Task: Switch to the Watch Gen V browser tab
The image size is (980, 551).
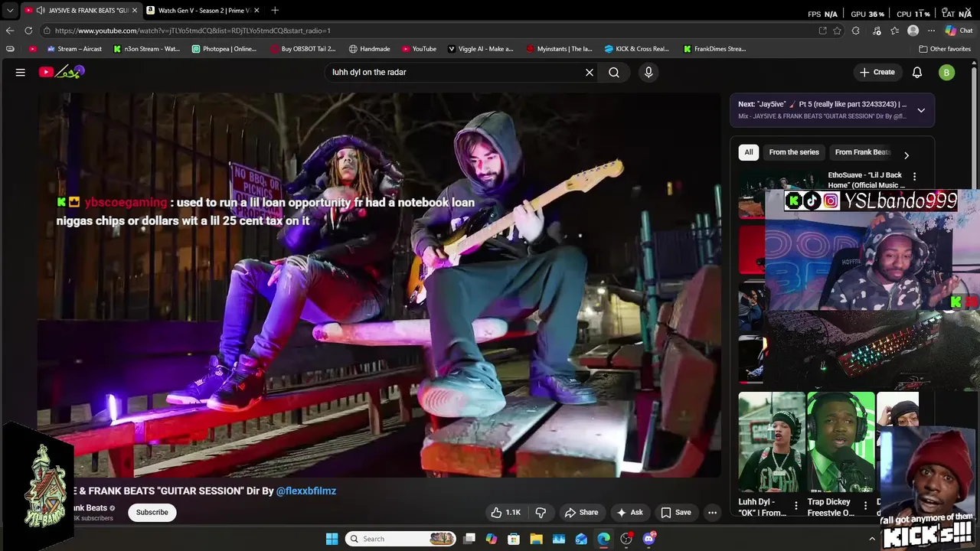Action: pos(203,11)
